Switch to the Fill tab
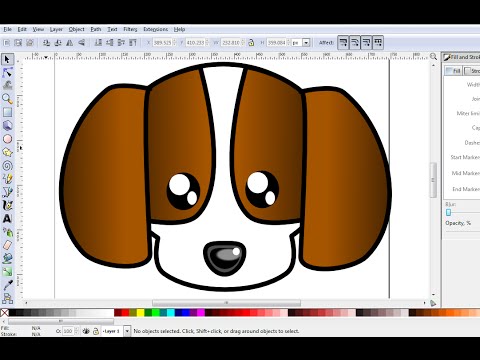This screenshot has height=360, width=480. point(454,71)
